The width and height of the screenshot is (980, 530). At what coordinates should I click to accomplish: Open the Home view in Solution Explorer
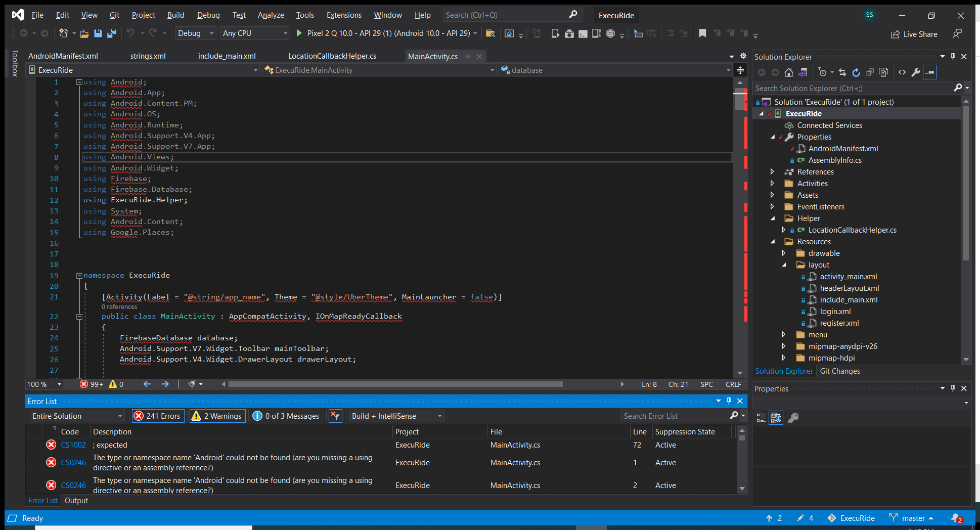tap(788, 72)
